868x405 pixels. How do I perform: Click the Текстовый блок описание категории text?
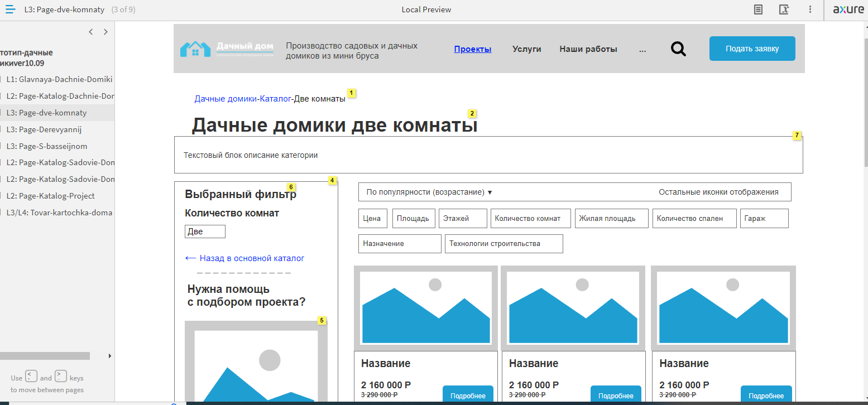[x=251, y=155]
